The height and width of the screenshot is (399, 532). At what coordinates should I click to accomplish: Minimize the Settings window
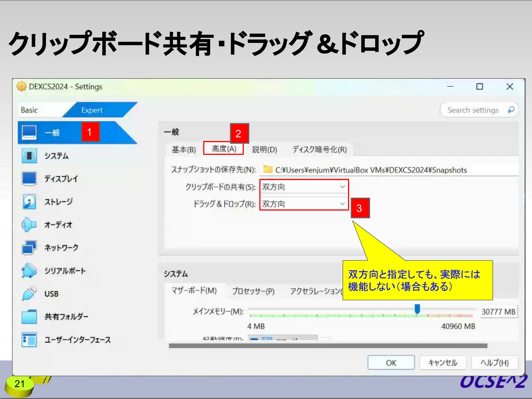click(450, 87)
